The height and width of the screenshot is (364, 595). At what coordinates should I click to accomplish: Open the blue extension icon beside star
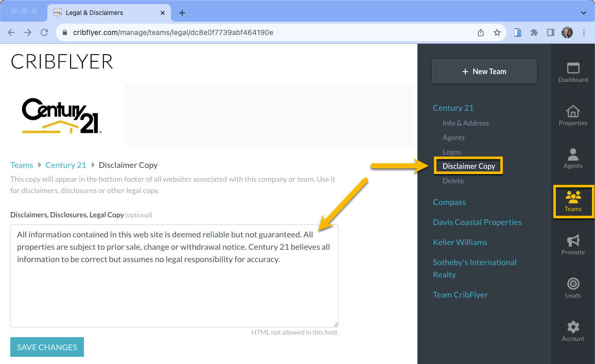point(518,32)
